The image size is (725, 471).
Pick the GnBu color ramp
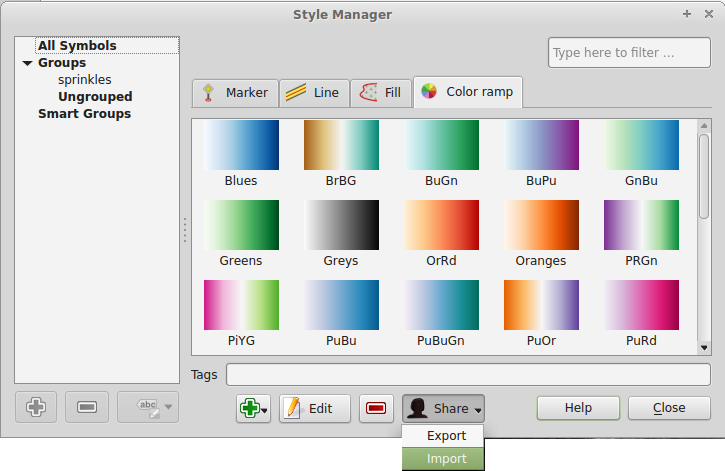pyautogui.click(x=641, y=145)
